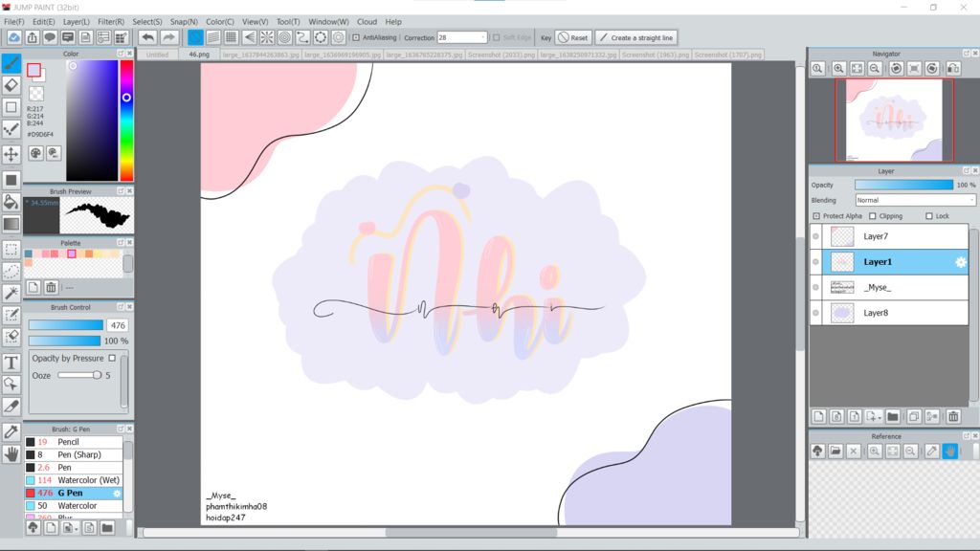Select the Bucket fill tool
This screenshot has height=551, width=980.
coord(11,201)
